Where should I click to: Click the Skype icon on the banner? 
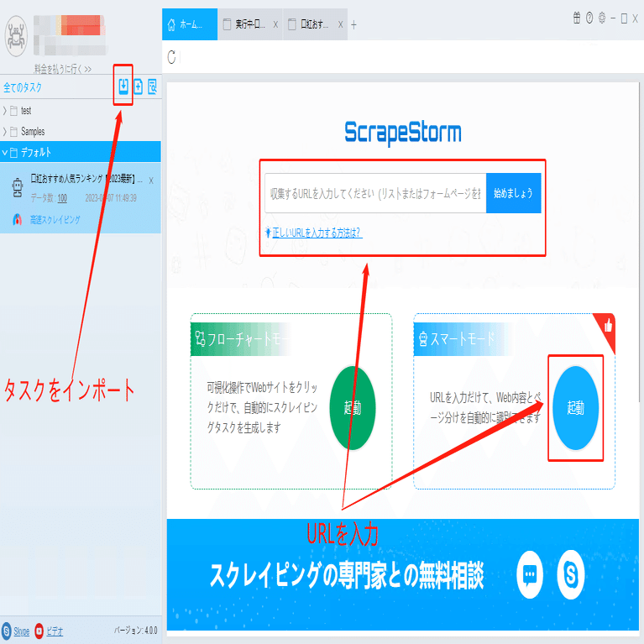(571, 574)
